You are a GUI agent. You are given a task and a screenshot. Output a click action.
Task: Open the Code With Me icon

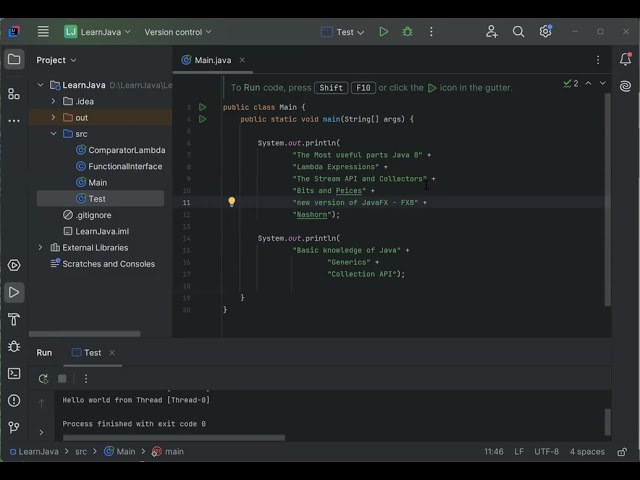coord(491,31)
